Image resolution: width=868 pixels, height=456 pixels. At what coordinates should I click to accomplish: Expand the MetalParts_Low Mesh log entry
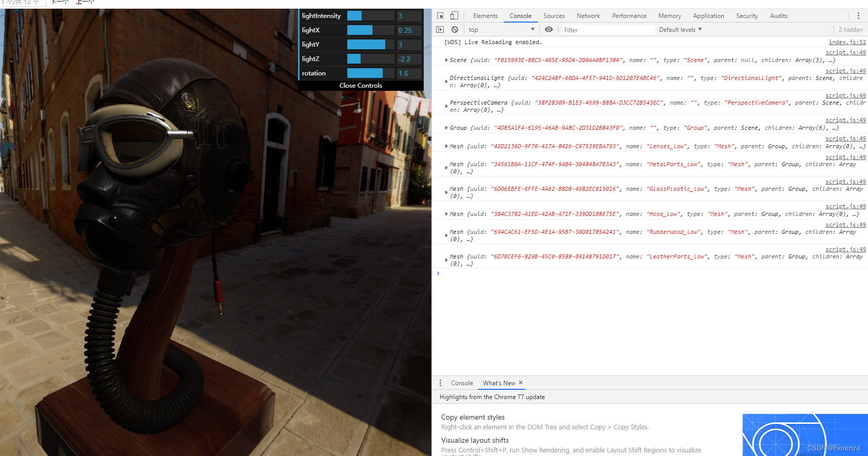[446, 168]
